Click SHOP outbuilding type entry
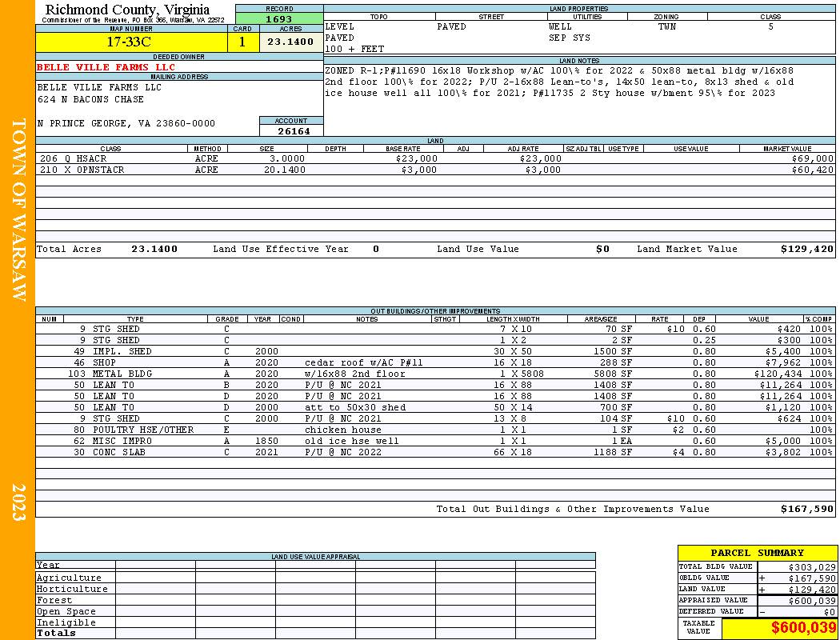Image resolution: width=840 pixels, height=640 pixels. [104, 362]
